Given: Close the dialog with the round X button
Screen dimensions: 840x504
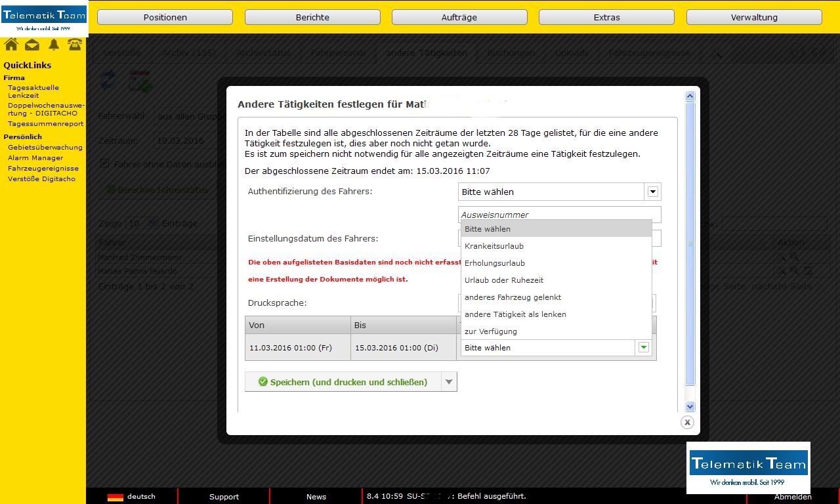Looking at the screenshot, I should [x=687, y=422].
